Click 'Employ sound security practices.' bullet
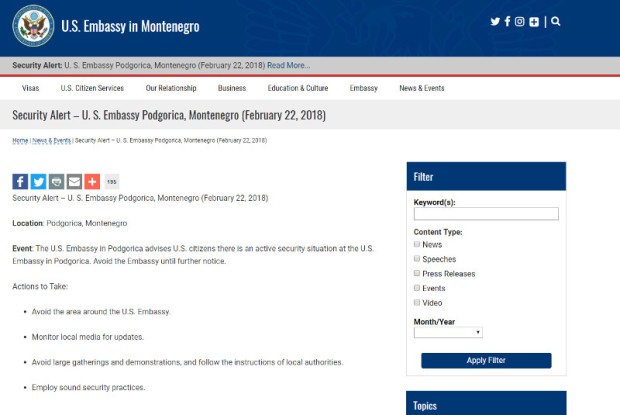The width and height of the screenshot is (620, 415). 88,387
